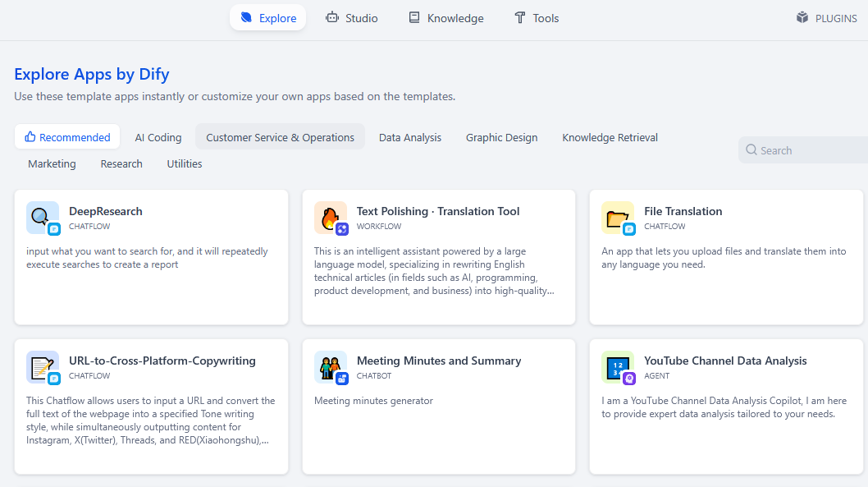Open Meeting Minutes and Summary title

pos(439,361)
